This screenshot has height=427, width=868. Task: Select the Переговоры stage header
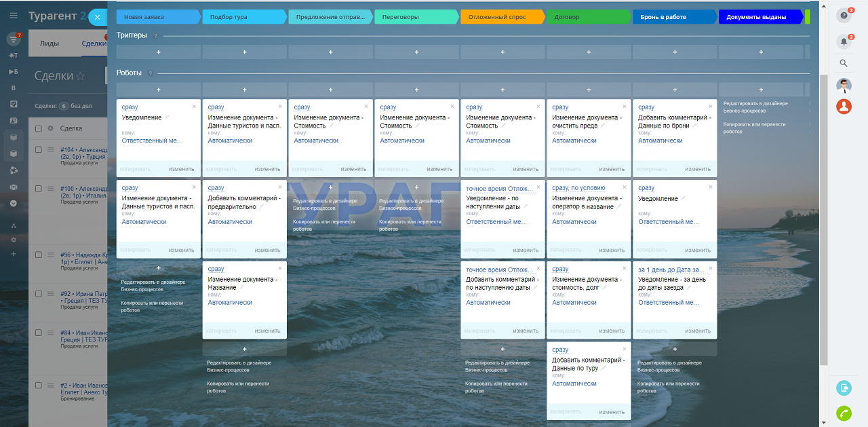tap(416, 17)
